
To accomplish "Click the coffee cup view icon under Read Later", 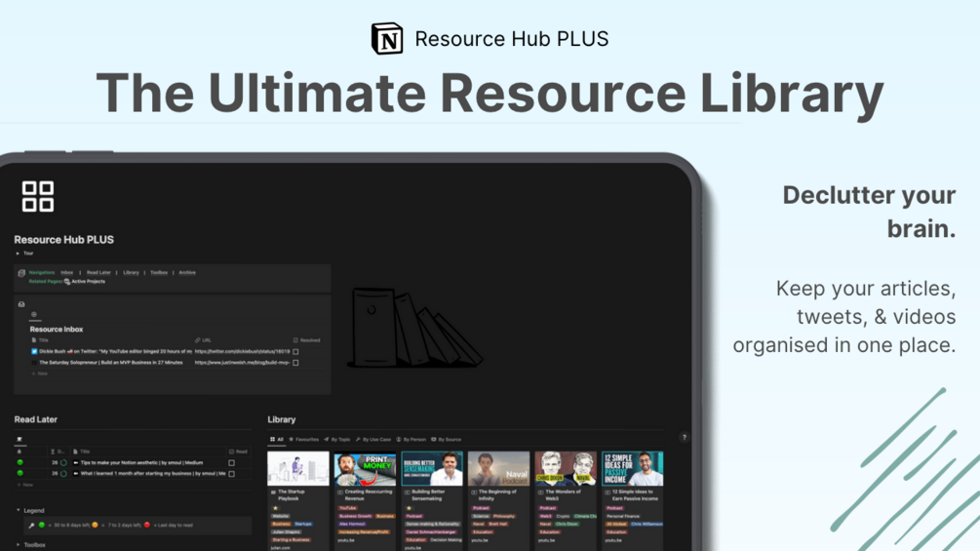I will [x=20, y=439].
